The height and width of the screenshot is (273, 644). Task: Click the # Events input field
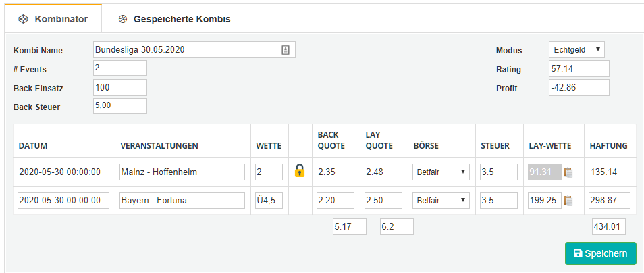(120, 68)
